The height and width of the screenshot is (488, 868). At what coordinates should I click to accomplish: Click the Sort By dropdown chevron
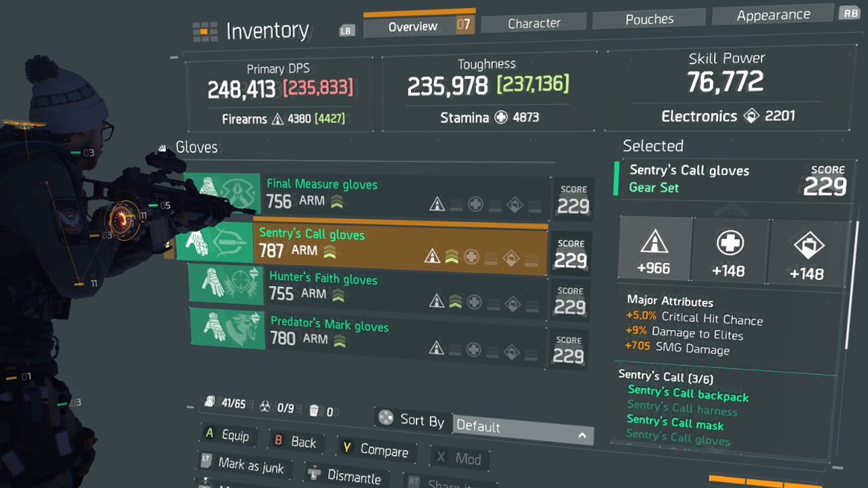pyautogui.click(x=582, y=436)
